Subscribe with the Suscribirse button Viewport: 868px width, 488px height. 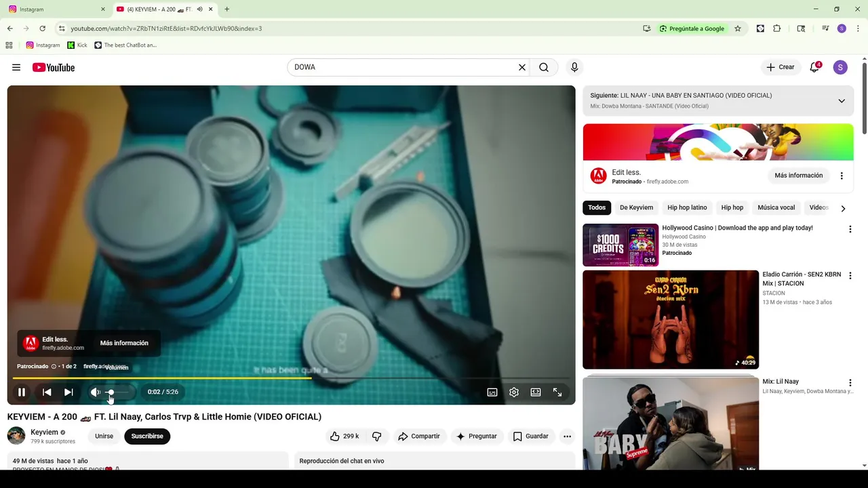click(147, 436)
